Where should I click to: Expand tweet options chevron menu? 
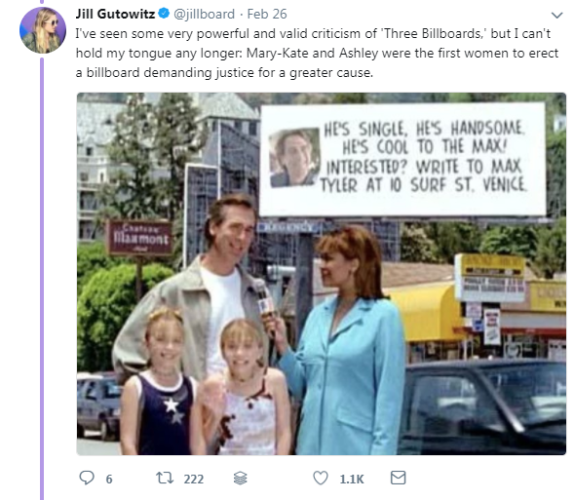[557, 15]
